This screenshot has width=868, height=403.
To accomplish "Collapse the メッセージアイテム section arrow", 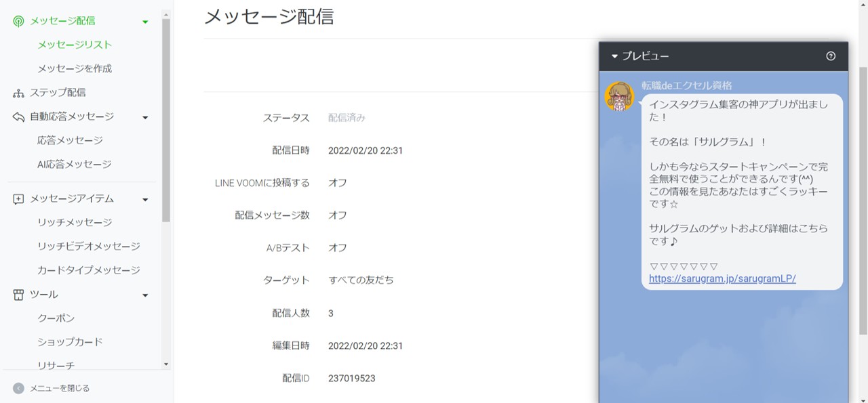I will point(145,200).
